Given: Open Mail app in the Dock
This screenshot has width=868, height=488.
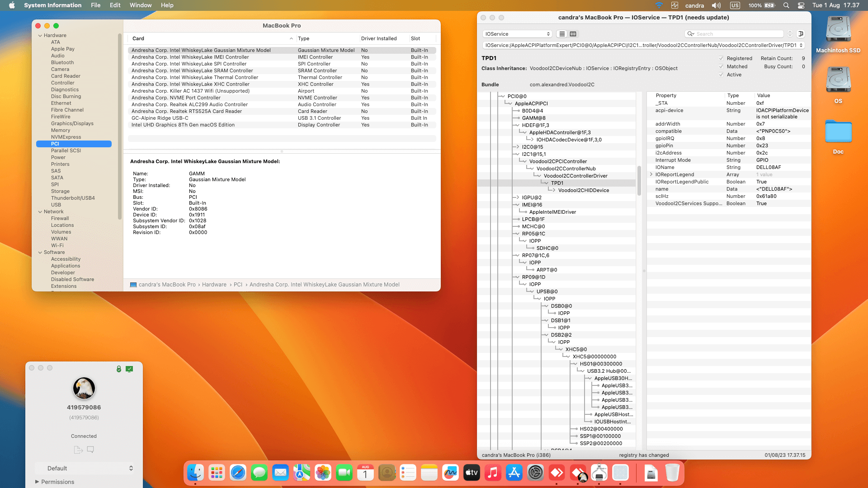Looking at the screenshot, I should coord(280,473).
